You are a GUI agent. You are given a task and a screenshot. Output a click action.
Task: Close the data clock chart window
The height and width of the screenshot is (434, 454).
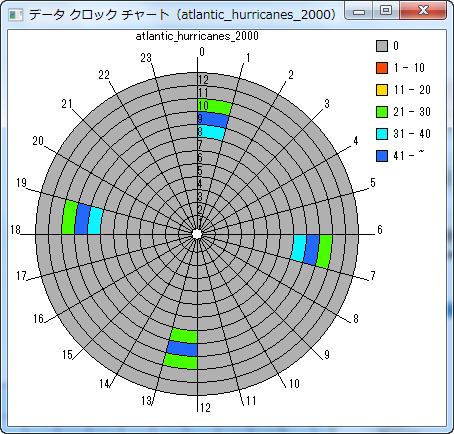423,11
